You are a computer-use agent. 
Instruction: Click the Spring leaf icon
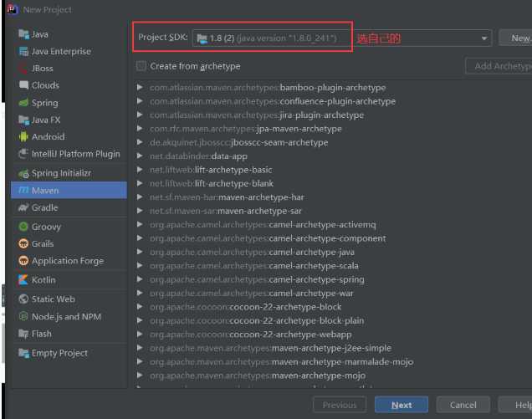tap(23, 103)
